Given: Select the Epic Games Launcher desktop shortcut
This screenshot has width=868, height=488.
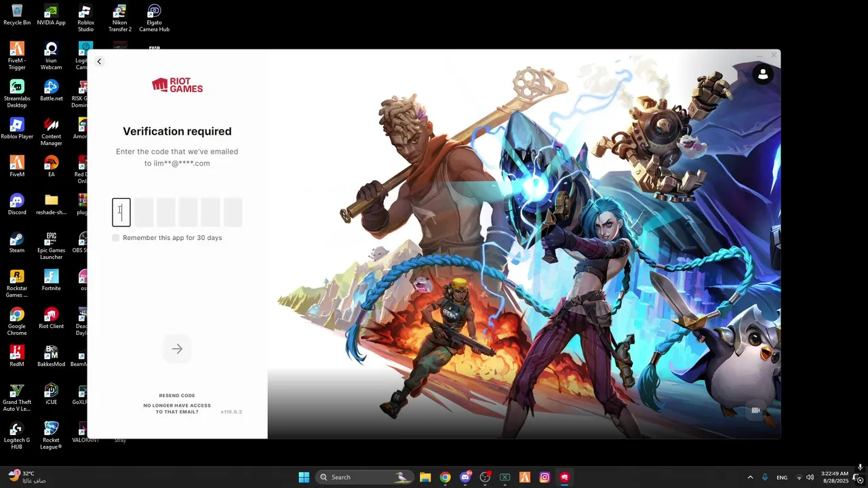Looking at the screenshot, I should coord(51,246).
